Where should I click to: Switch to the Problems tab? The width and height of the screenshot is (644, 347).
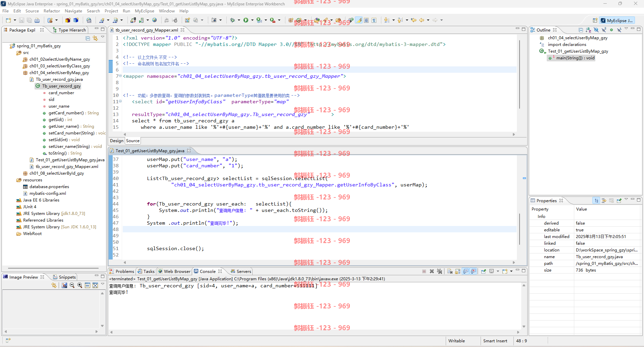pos(122,271)
